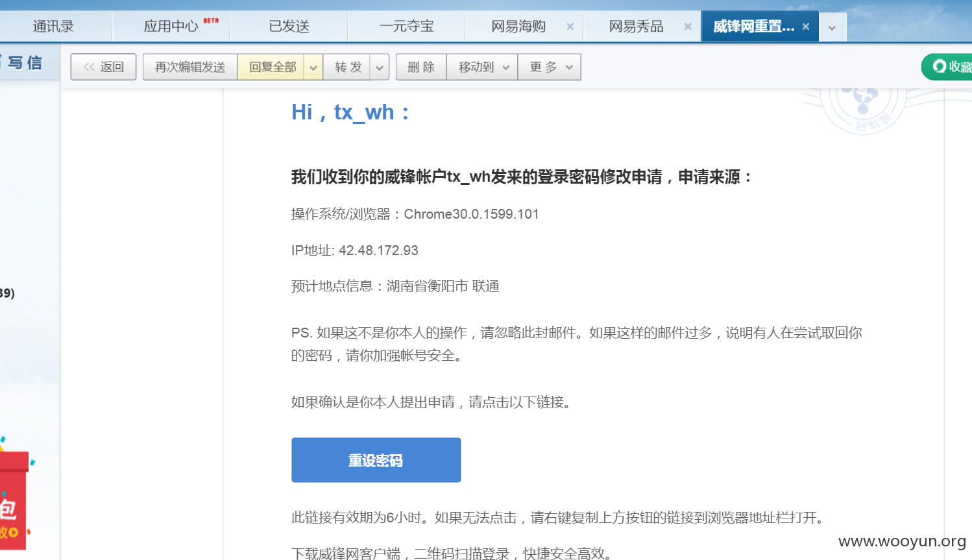Switch to the 已发送 tab

tap(289, 27)
